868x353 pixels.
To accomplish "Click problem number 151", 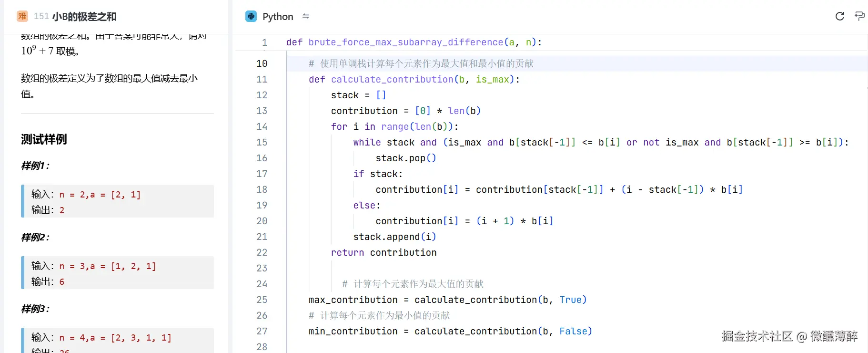I will pos(41,16).
